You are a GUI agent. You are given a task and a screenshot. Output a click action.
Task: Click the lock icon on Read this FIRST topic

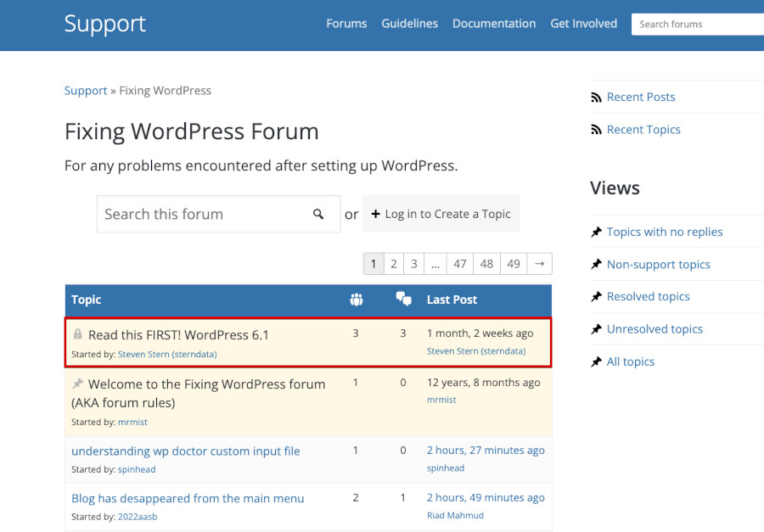(77, 334)
